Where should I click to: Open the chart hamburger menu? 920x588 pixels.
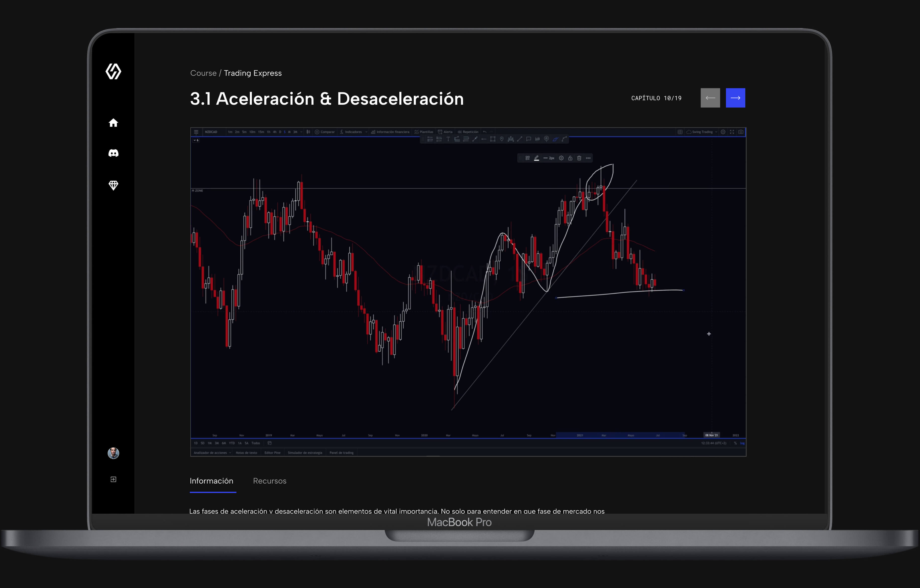point(196,132)
